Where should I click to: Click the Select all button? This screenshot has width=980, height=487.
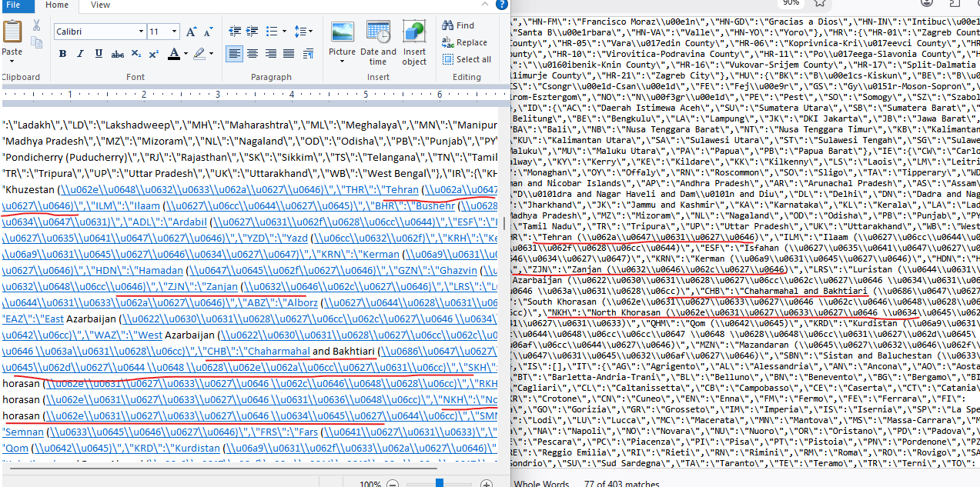tap(467, 59)
